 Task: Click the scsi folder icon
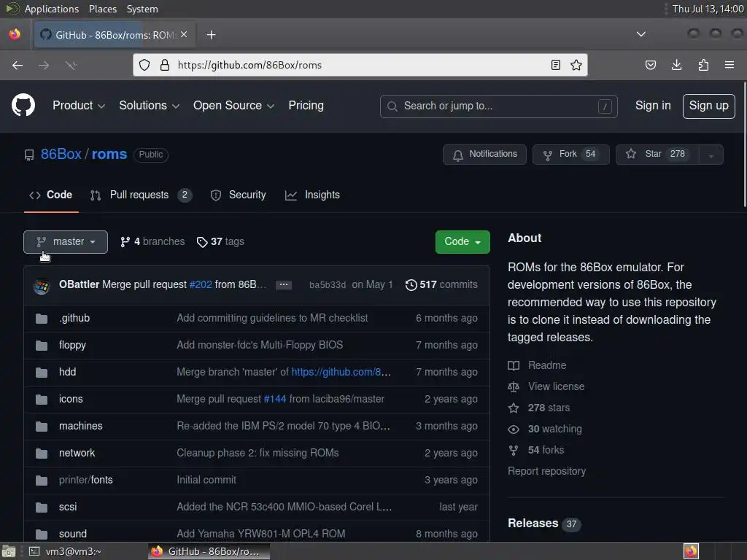(42, 507)
